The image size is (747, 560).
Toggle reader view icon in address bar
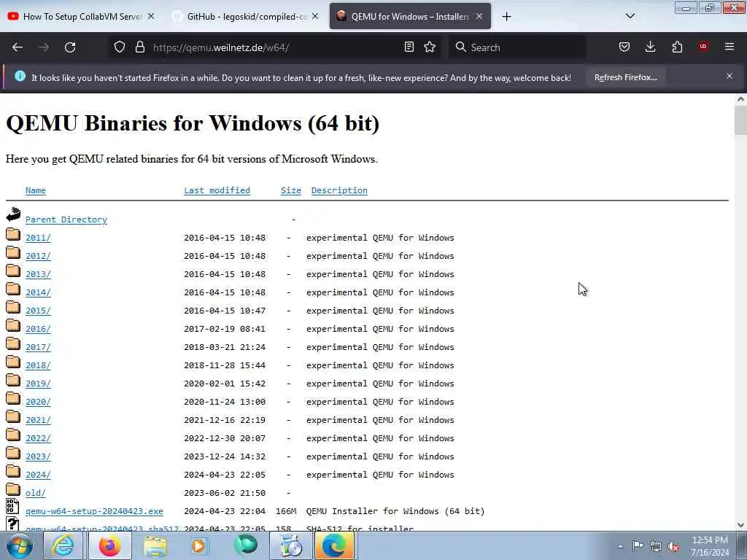[x=409, y=47]
